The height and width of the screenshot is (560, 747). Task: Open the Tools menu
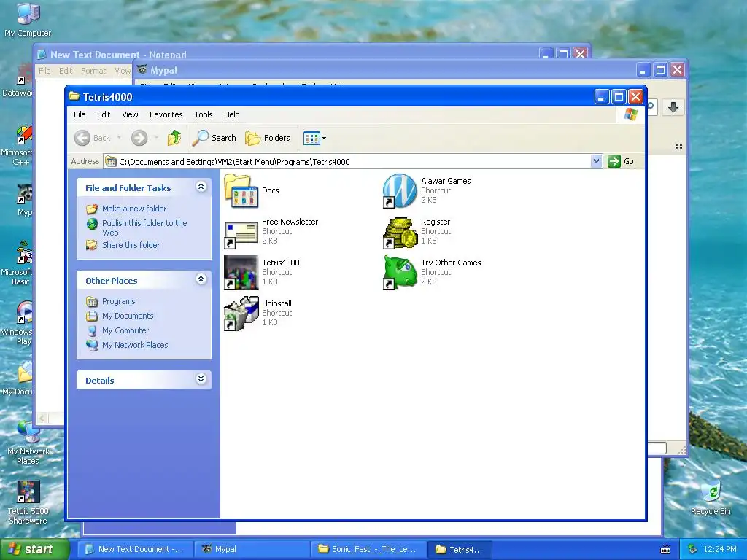tap(204, 114)
